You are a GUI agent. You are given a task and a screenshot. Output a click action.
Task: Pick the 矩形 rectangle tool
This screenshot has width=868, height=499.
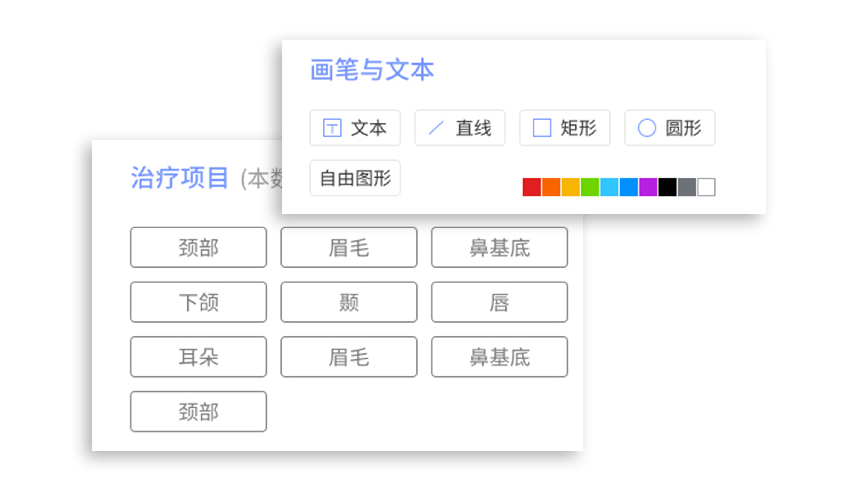click(565, 128)
